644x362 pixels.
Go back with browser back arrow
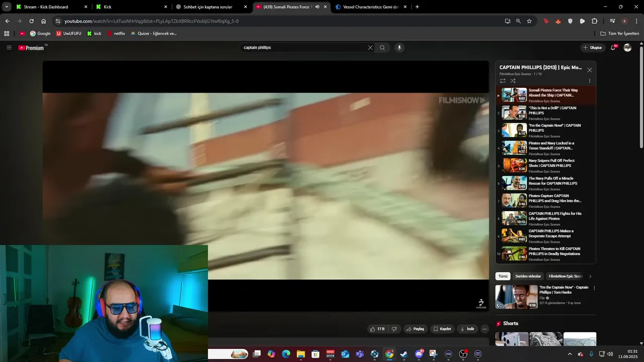[7, 21]
